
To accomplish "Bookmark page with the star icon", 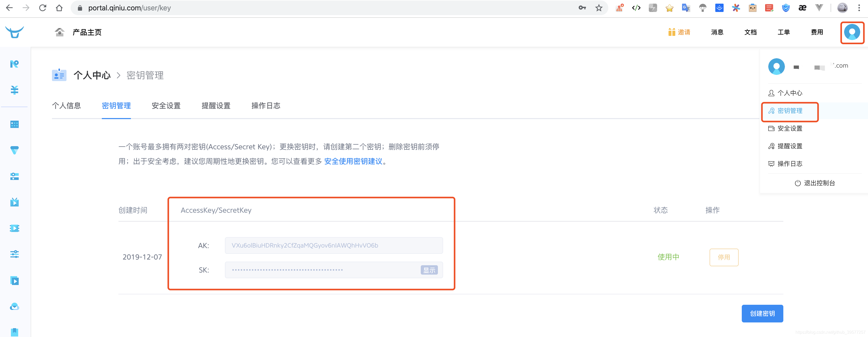I will [x=599, y=8].
